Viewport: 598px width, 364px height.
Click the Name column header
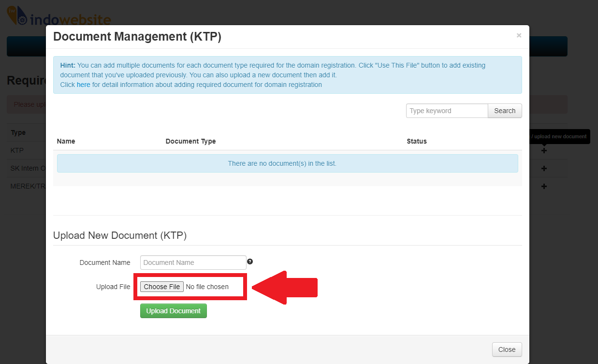point(66,141)
